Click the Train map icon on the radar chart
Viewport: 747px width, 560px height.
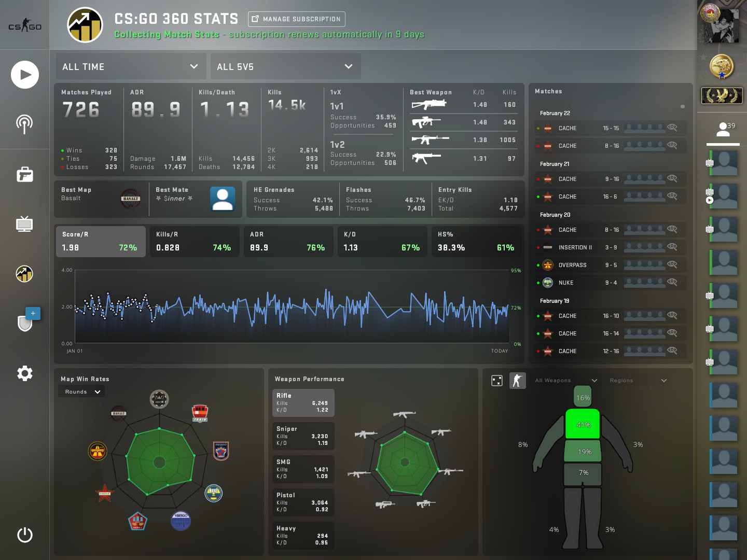[x=200, y=413]
